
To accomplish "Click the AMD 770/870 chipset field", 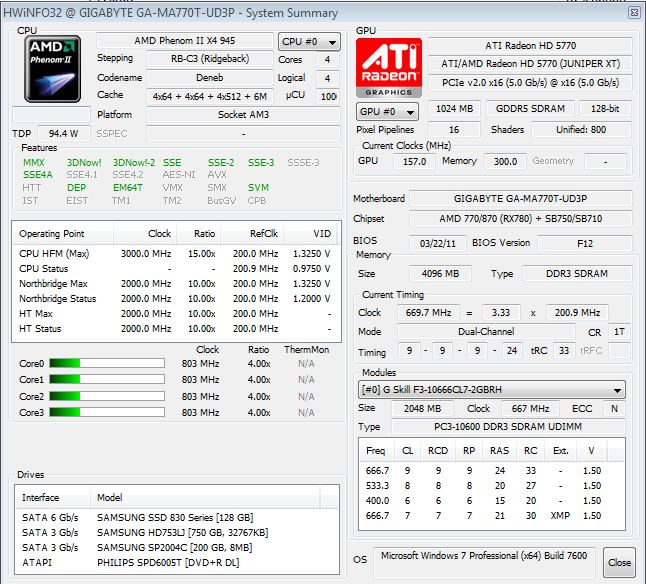I will click(520, 218).
